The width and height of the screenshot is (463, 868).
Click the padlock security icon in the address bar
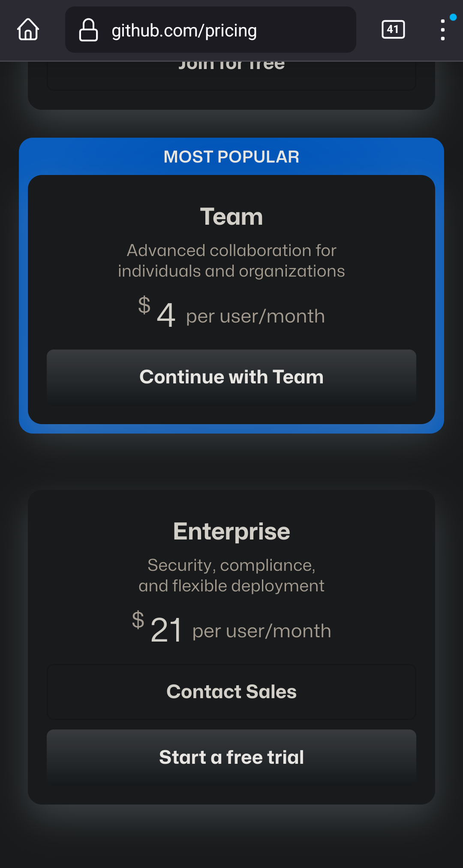pyautogui.click(x=88, y=30)
